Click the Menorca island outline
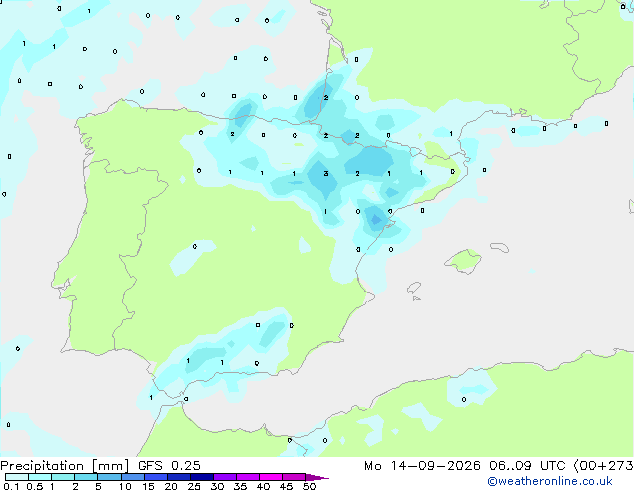634x490 pixels. (x=500, y=247)
